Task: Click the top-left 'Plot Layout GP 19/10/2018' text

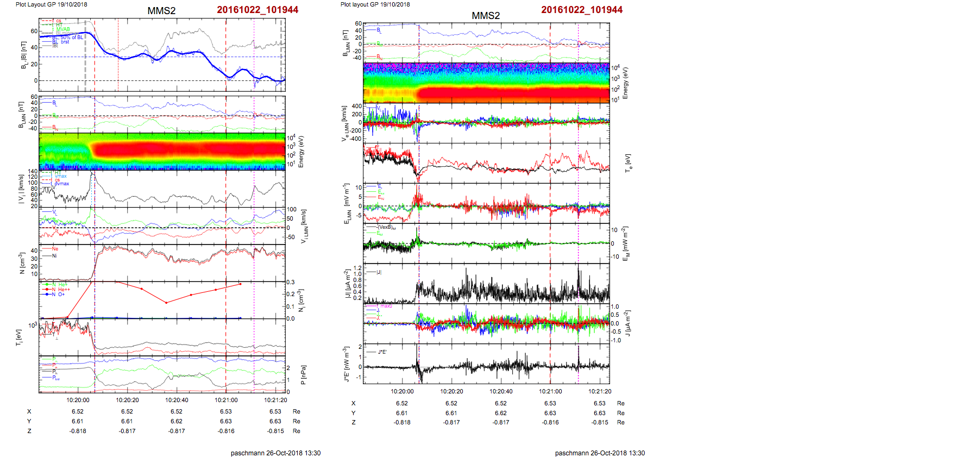Action: 51,4
